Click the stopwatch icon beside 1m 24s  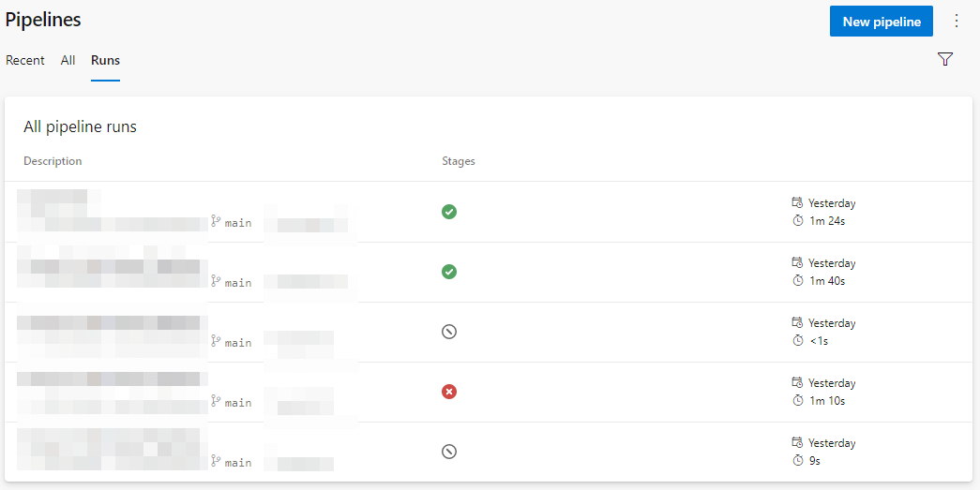click(x=798, y=221)
